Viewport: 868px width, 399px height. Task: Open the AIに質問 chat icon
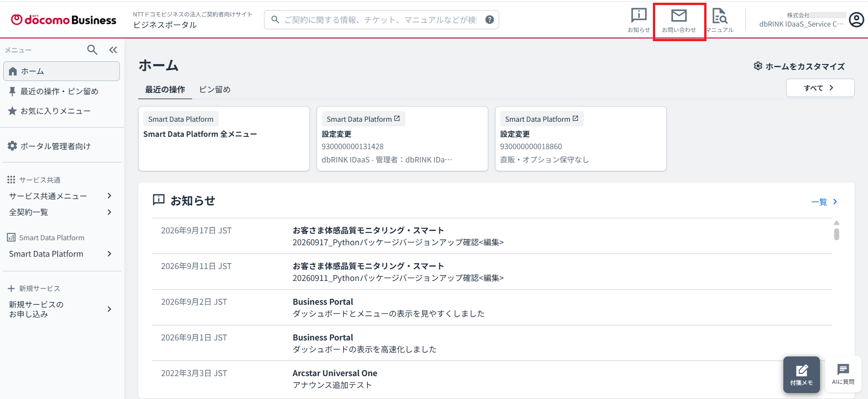843,374
